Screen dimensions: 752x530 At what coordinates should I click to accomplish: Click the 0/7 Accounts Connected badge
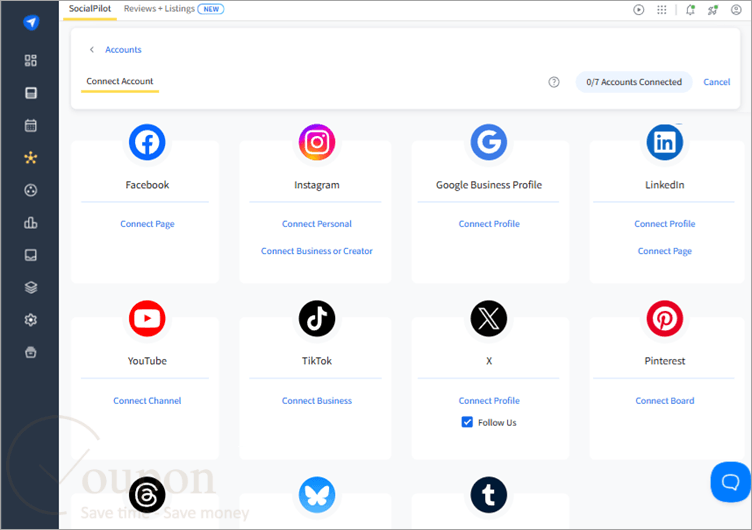pyautogui.click(x=634, y=82)
